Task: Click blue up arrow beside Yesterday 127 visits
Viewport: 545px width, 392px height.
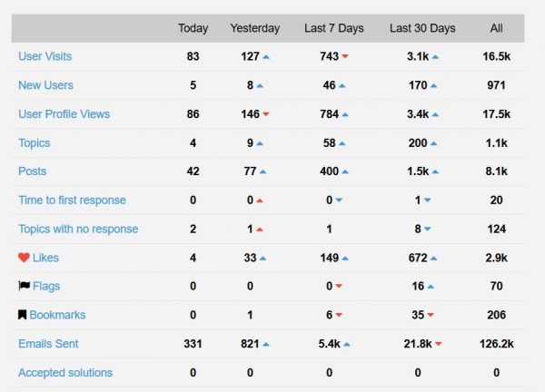Action: (x=266, y=56)
